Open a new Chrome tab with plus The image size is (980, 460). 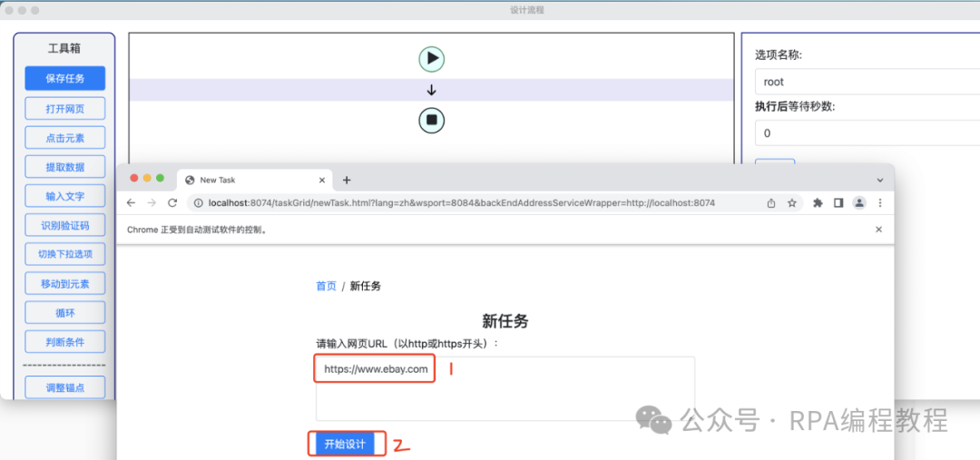[347, 180]
